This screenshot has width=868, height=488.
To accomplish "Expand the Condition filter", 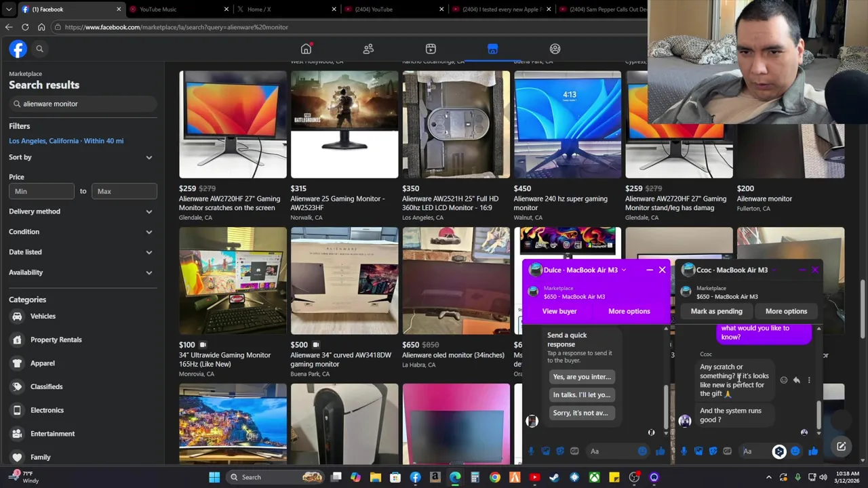I will point(81,232).
